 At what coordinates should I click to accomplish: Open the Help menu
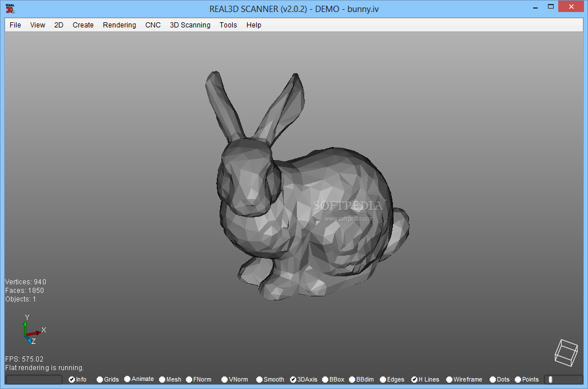(253, 25)
